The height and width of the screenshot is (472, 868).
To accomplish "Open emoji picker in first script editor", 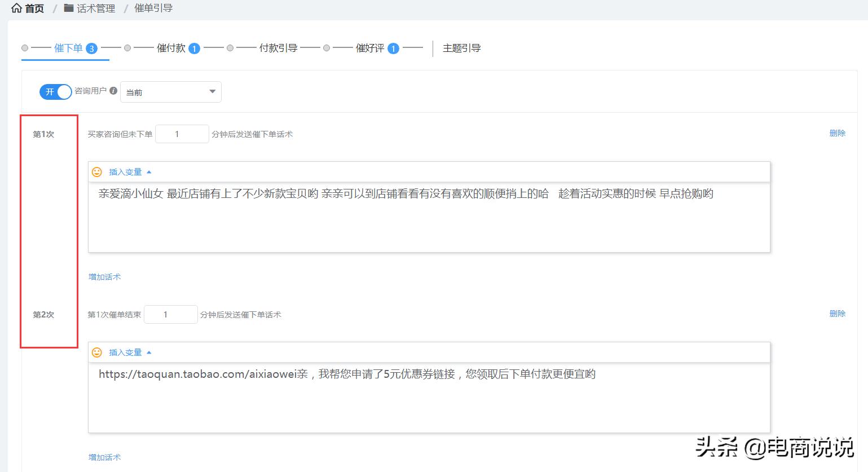I will (x=97, y=172).
